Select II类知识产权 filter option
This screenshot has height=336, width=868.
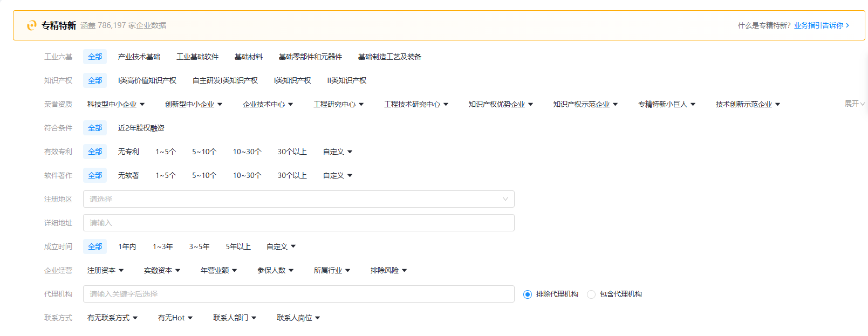tap(347, 80)
